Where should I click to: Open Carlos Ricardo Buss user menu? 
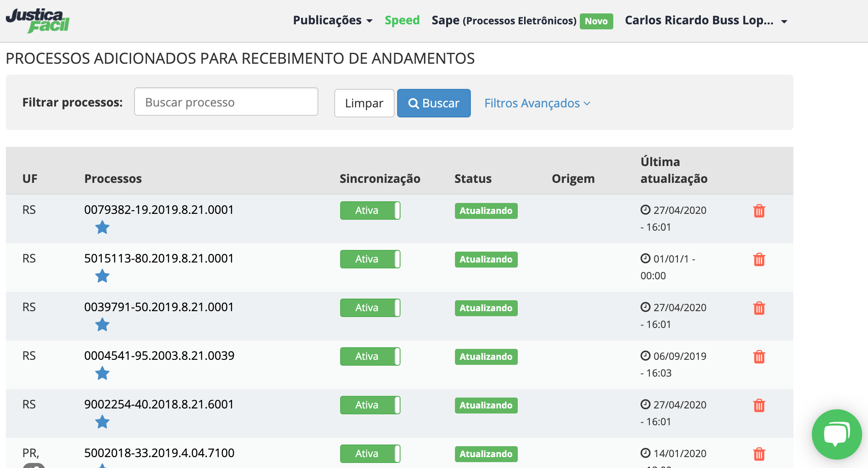tap(706, 21)
